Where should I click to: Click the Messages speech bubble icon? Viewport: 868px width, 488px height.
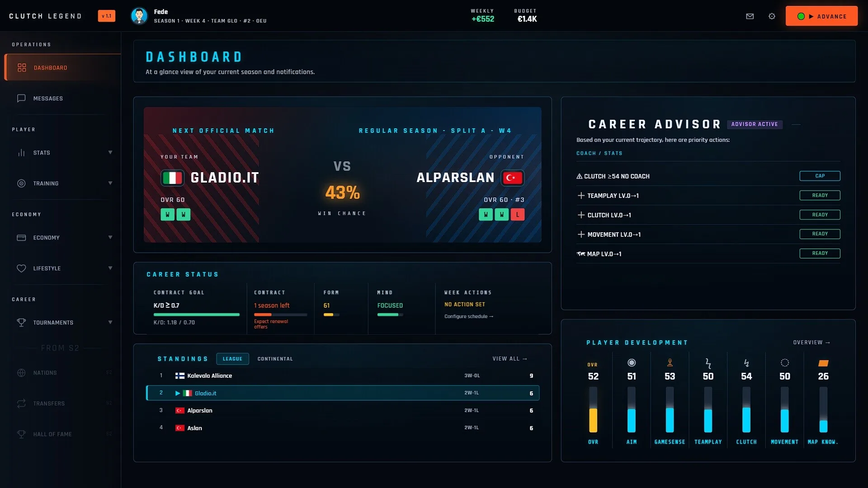21,98
